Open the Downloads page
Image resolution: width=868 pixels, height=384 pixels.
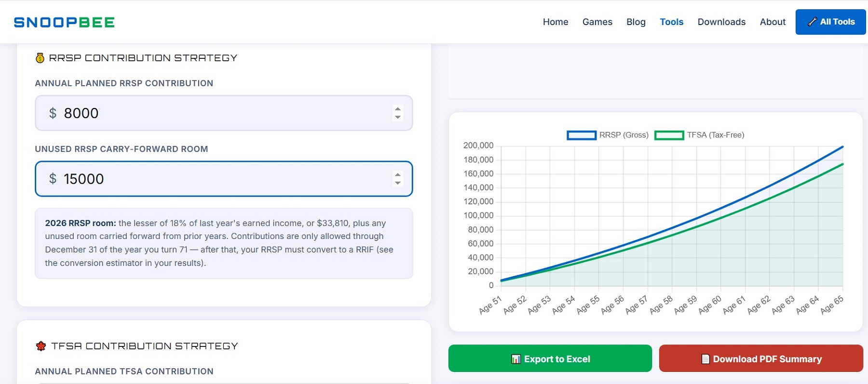(x=721, y=22)
